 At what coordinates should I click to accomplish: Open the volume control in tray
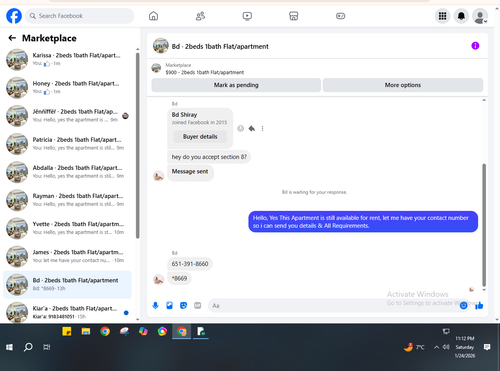click(x=446, y=347)
